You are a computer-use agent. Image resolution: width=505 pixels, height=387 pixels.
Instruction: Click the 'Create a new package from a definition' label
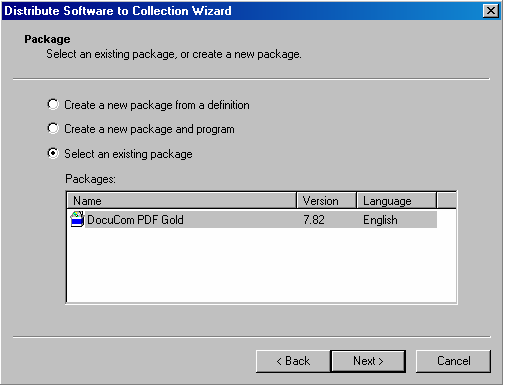157,105
